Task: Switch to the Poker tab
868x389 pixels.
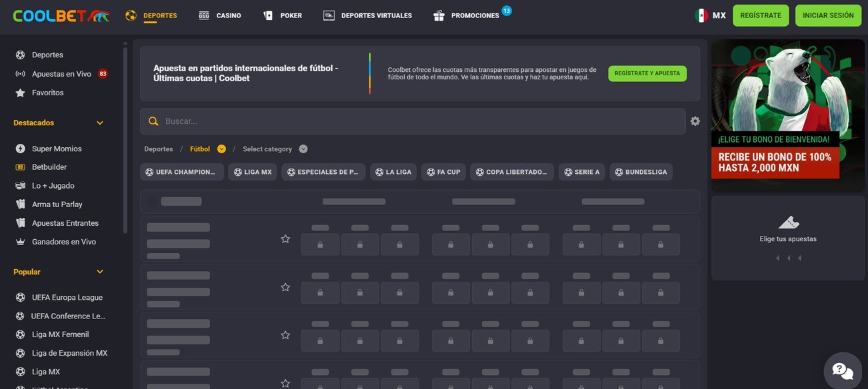Action: [283, 15]
